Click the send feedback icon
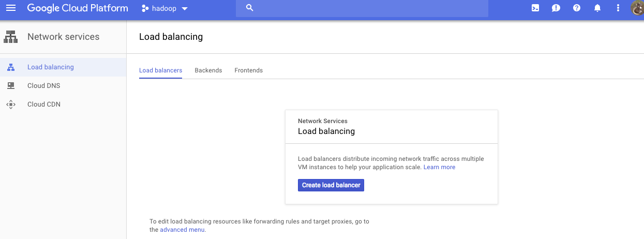This screenshot has height=239, width=644. 556,8
